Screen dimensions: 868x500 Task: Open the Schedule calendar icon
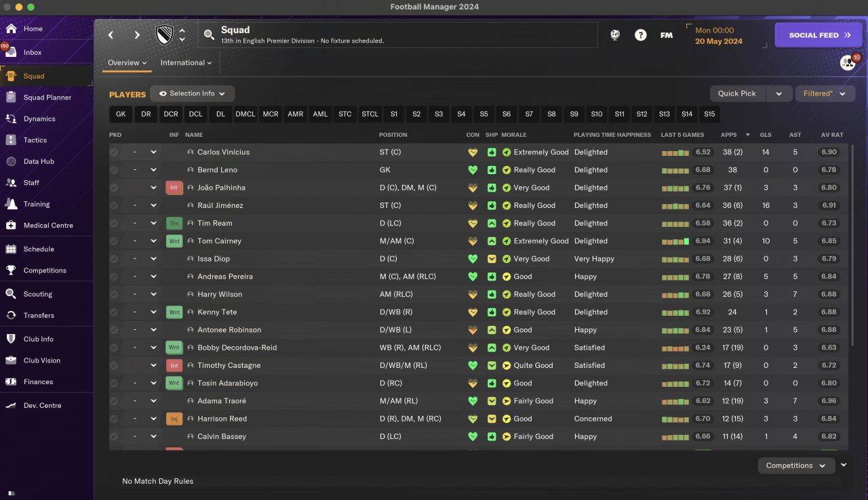(11, 249)
